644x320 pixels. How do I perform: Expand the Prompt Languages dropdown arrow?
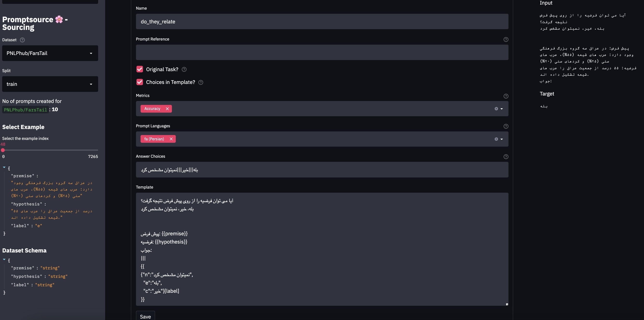[502, 139]
